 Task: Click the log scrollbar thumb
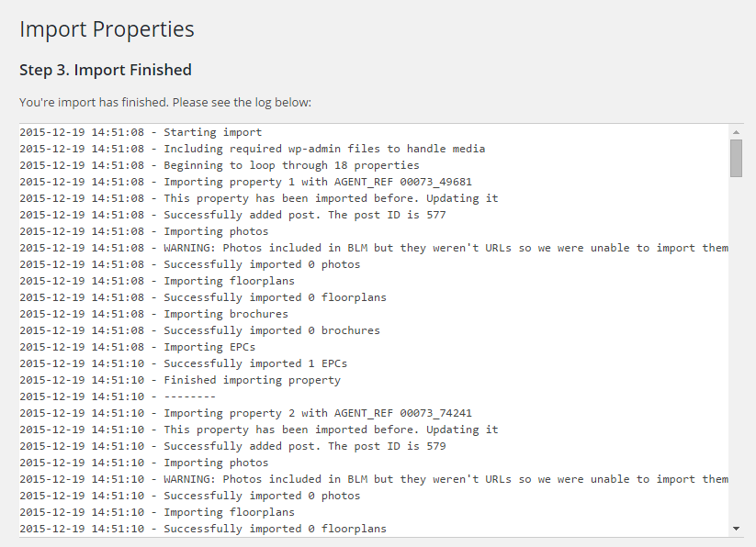pyautogui.click(x=736, y=159)
